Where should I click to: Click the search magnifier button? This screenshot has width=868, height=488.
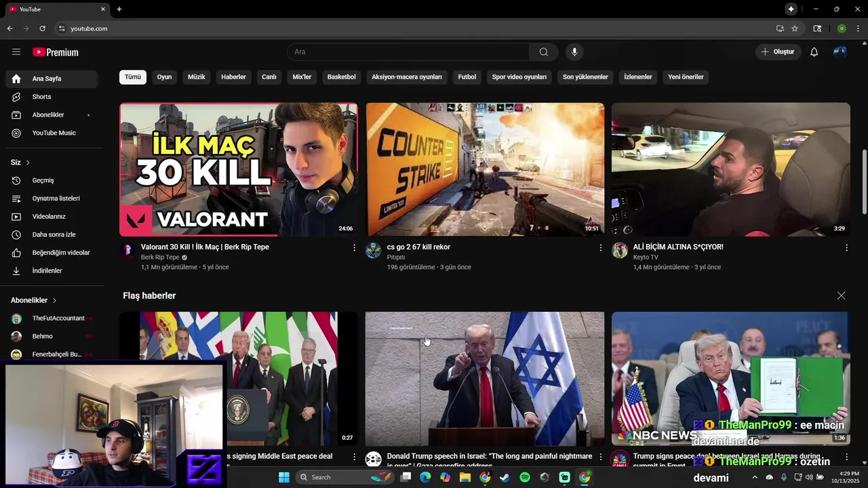tap(543, 52)
